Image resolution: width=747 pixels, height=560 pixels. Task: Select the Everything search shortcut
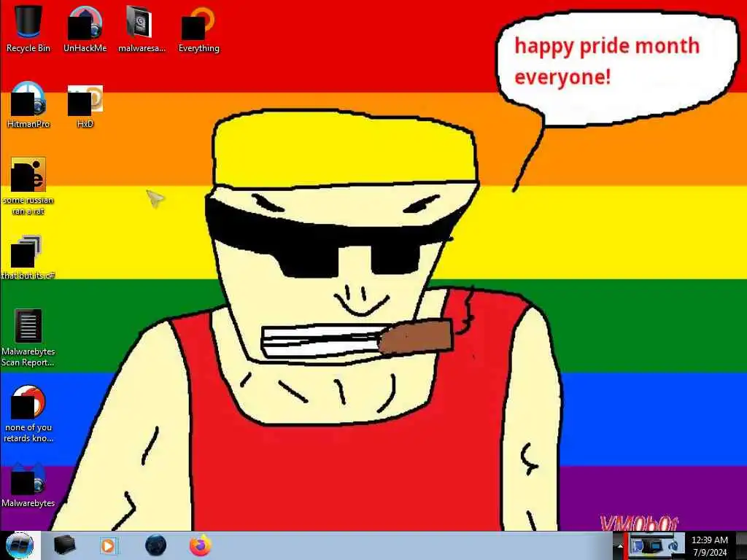tap(198, 28)
